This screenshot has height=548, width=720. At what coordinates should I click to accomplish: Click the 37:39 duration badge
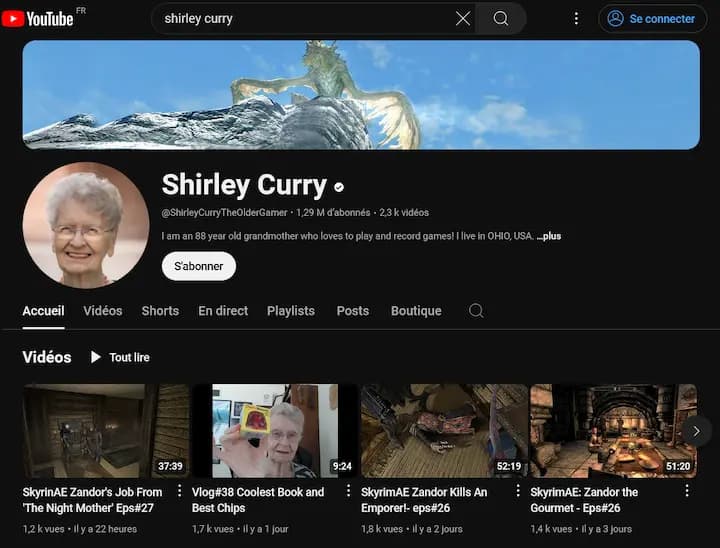[x=170, y=466]
